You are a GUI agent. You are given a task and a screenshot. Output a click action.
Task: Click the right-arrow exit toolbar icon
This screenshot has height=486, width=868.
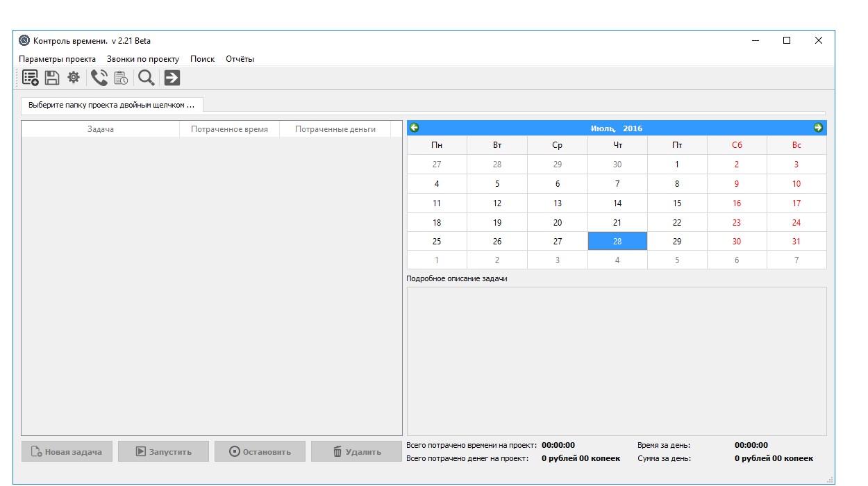point(172,78)
